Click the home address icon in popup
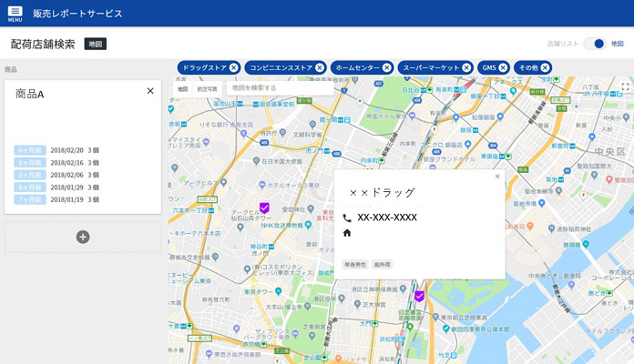 click(x=347, y=233)
